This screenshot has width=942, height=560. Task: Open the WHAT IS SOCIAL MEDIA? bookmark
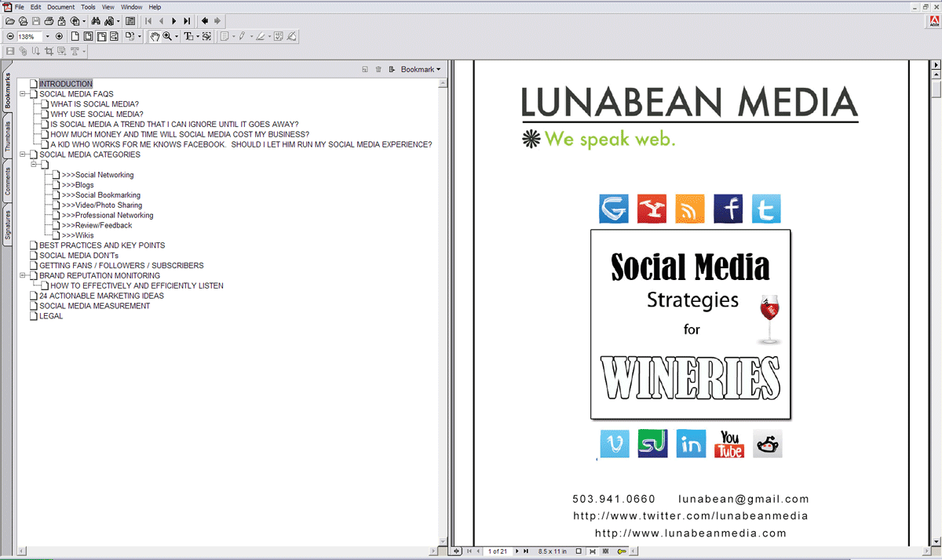click(x=95, y=104)
